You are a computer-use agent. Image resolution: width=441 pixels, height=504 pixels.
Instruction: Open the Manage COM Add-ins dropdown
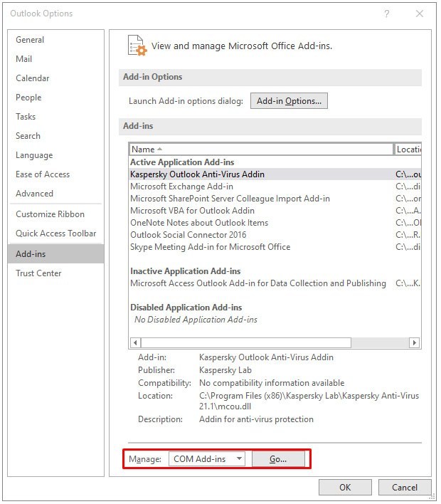tap(207, 459)
